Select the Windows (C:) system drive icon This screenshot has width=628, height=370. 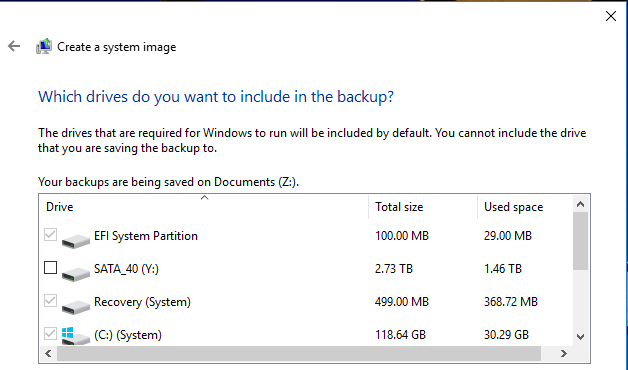pos(76,336)
